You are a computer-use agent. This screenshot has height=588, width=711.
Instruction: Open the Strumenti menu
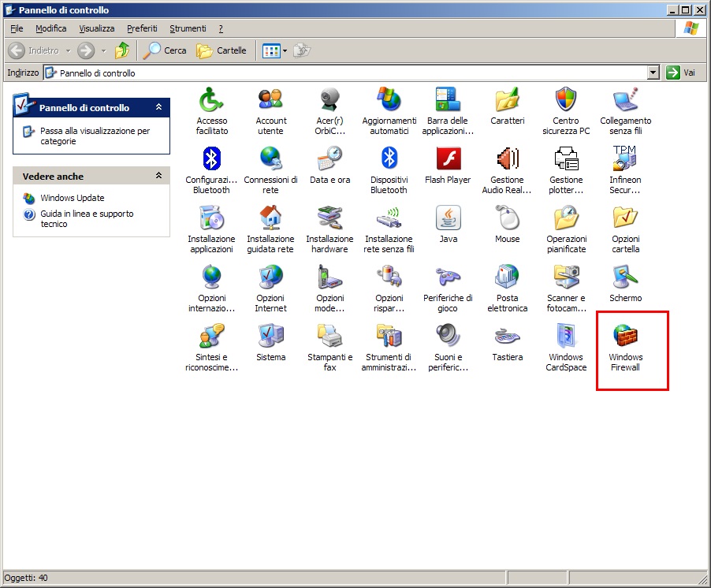(188, 28)
